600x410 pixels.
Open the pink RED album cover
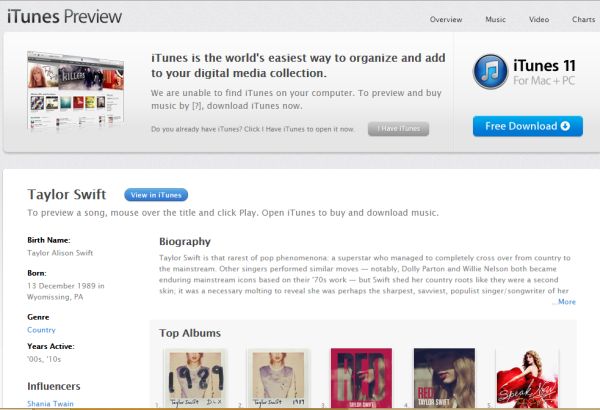tap(362, 378)
